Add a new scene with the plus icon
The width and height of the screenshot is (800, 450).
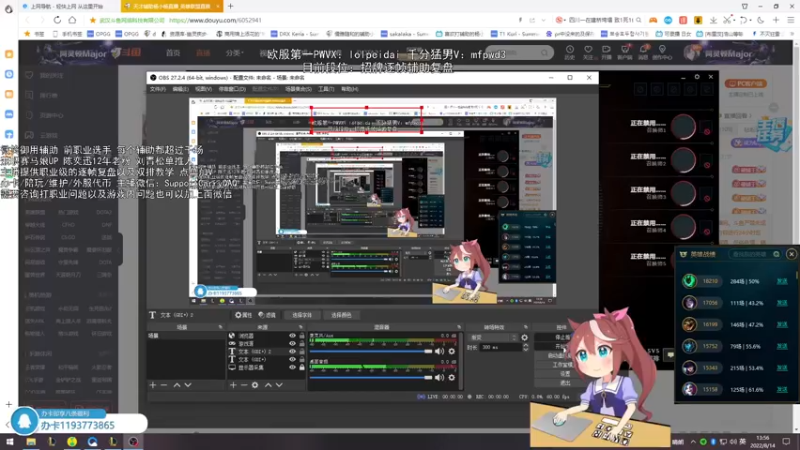coord(153,385)
